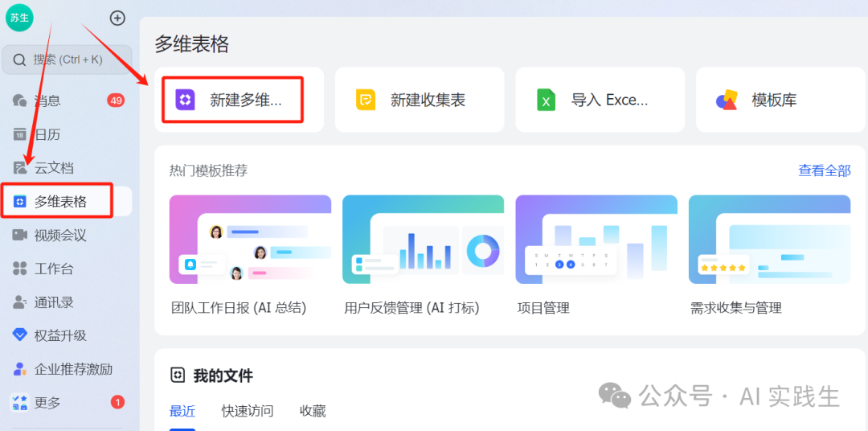
Task: Select 多维表格 in the sidebar
Action: pyautogui.click(x=60, y=202)
